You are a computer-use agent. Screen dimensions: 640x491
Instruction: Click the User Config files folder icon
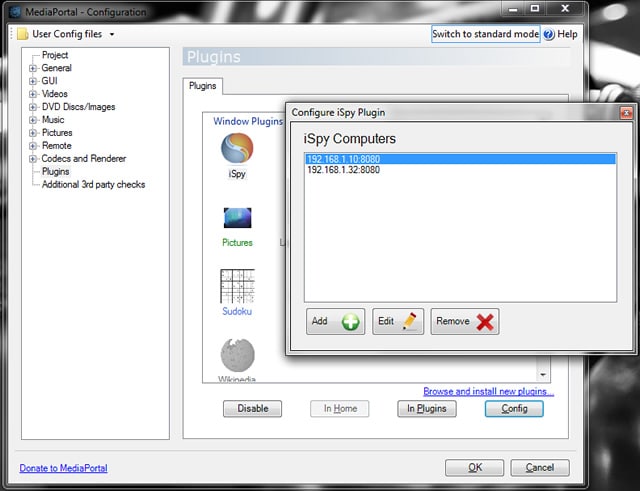23,34
